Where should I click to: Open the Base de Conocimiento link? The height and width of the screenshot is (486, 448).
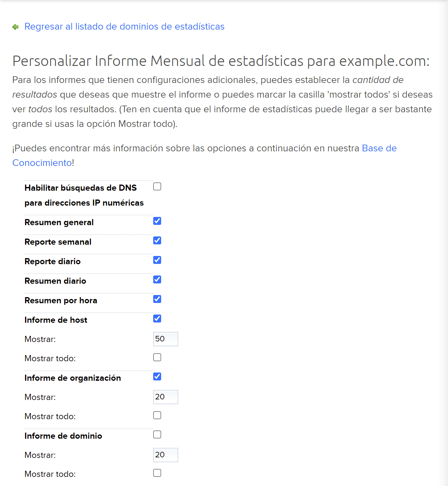204,156
